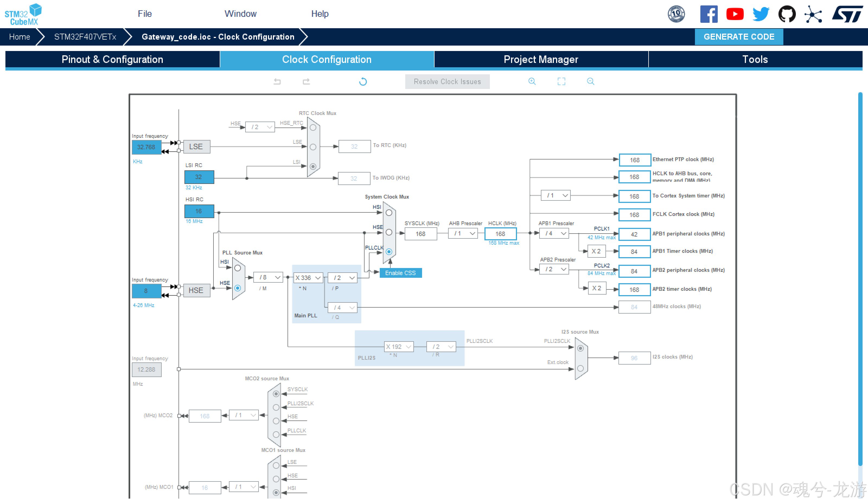Click the GENERATE CODE button

pyautogui.click(x=739, y=37)
